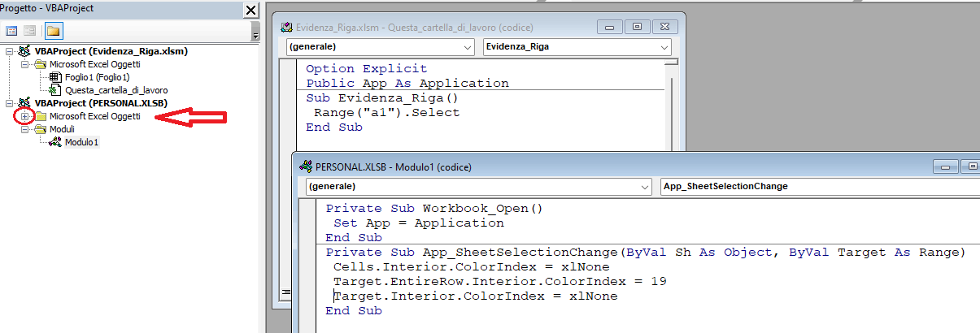Image resolution: width=980 pixels, height=333 pixels.
Task: Click the PERSONAL.XLSB VBA project icon
Action: (x=24, y=103)
